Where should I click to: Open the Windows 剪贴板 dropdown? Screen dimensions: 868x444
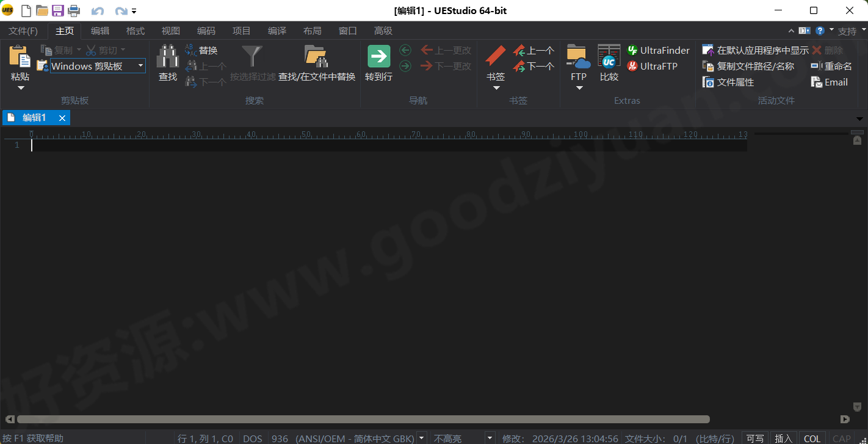pos(140,65)
